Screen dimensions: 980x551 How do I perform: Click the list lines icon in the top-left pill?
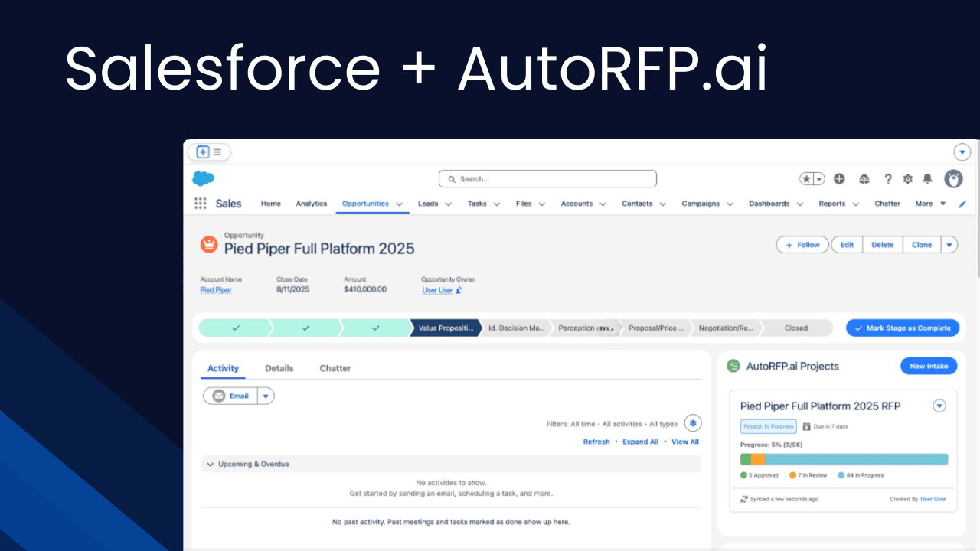(217, 152)
